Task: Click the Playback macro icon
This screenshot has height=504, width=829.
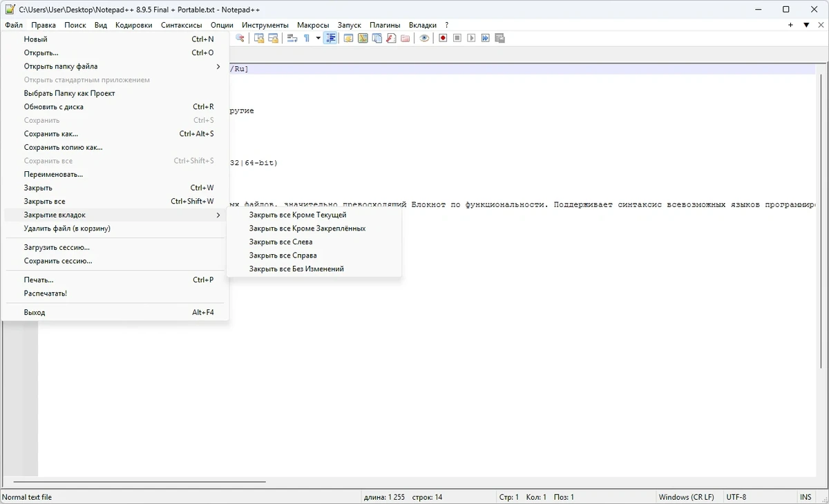Action: pos(471,38)
